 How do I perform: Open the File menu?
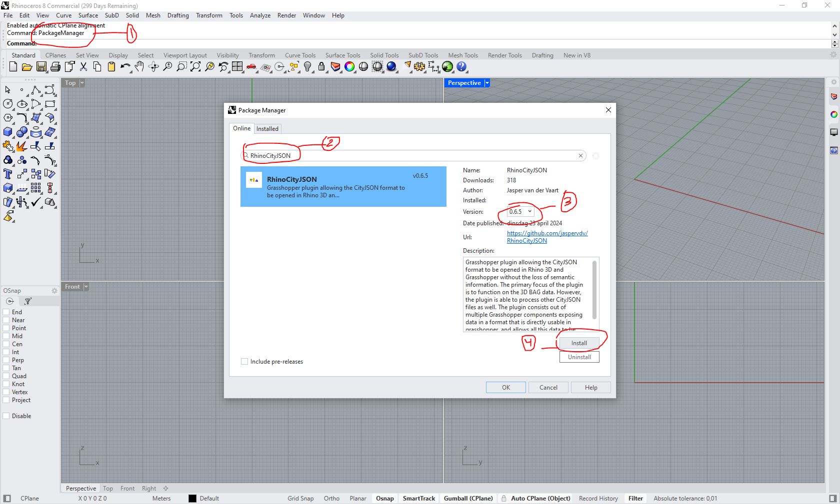click(x=8, y=15)
